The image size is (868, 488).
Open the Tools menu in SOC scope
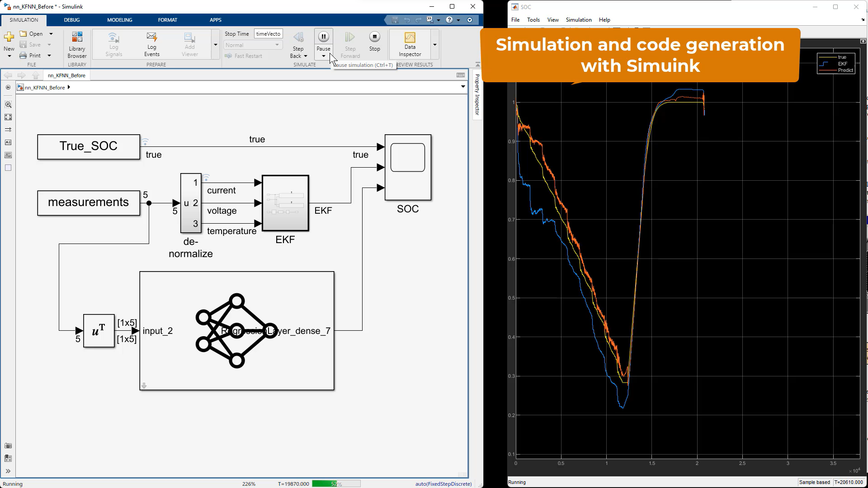533,20
